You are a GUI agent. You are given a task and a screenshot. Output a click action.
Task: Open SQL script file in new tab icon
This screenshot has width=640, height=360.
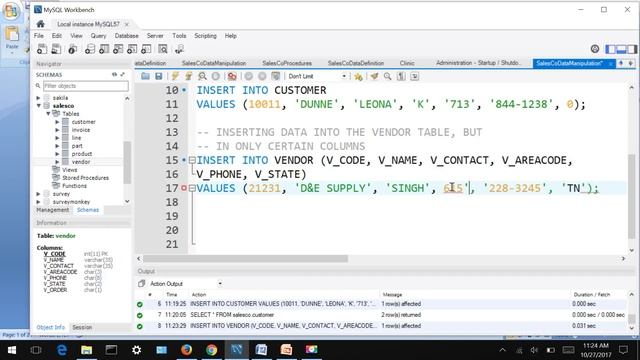(x=56, y=49)
